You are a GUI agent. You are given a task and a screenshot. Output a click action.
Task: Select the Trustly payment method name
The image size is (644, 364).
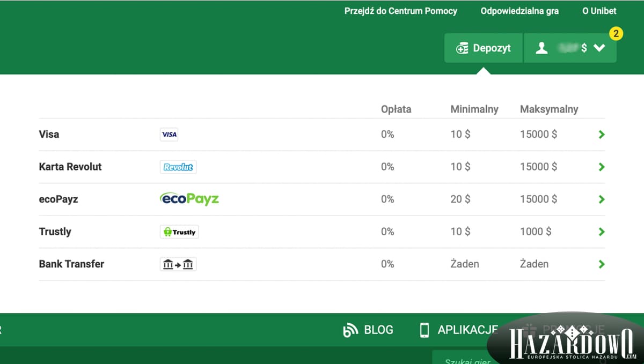click(x=55, y=232)
